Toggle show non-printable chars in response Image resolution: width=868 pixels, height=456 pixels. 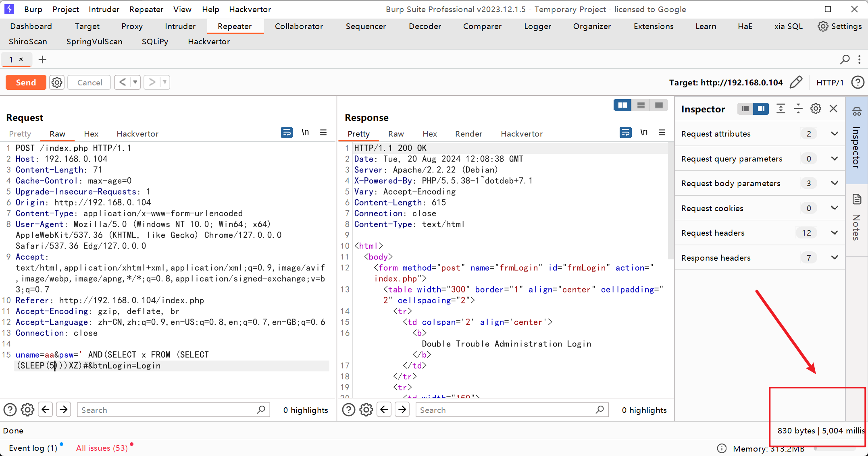[x=644, y=133]
